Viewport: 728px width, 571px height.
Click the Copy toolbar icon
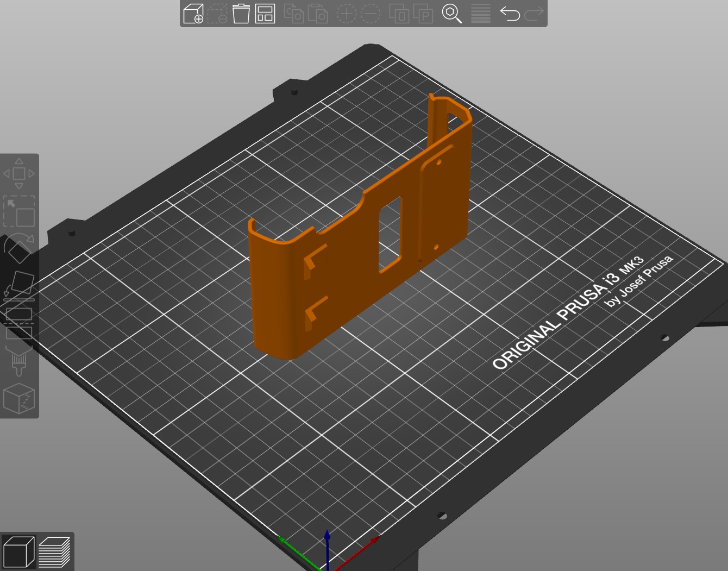[x=294, y=14]
